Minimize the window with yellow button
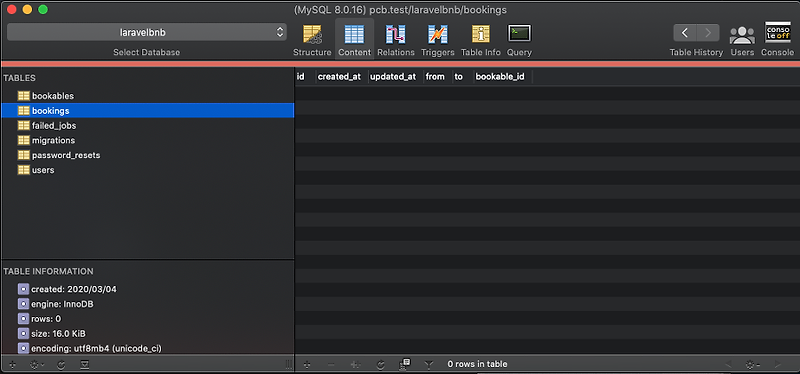Screen dimensions: 800x374 (x=27, y=9)
